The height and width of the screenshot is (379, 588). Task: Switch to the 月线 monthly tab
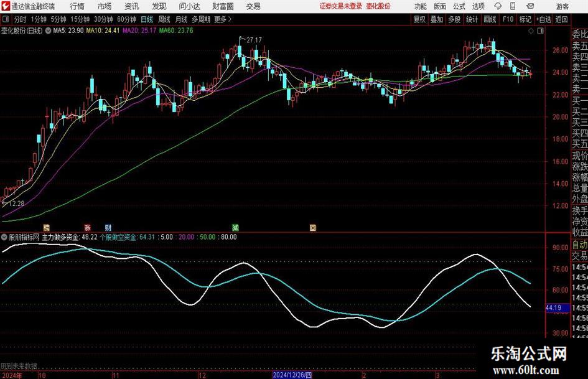tap(182, 19)
